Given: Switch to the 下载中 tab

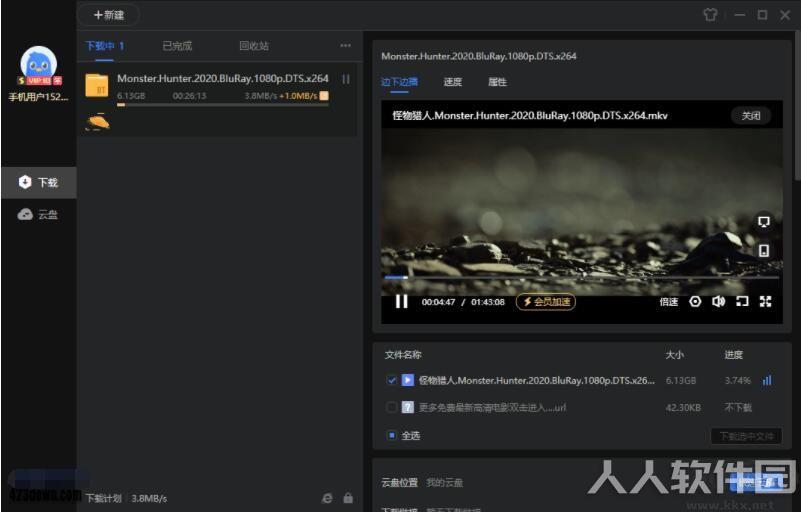Looking at the screenshot, I should point(105,46).
